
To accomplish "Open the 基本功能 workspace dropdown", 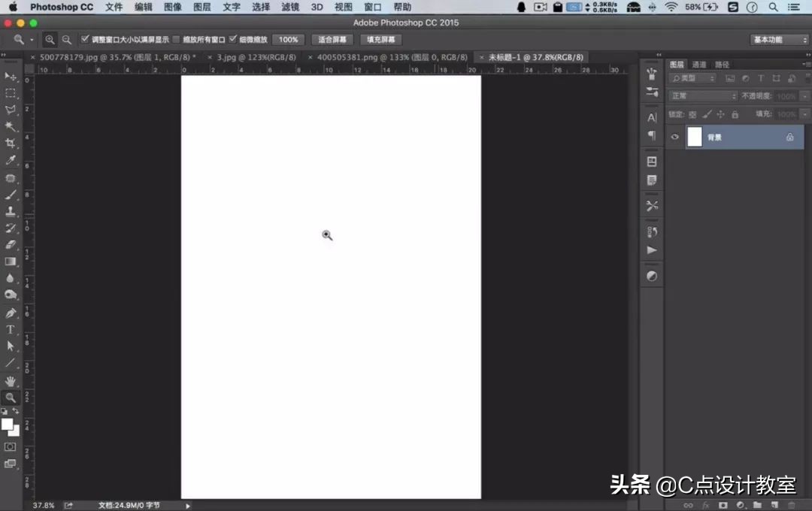I will pos(779,40).
